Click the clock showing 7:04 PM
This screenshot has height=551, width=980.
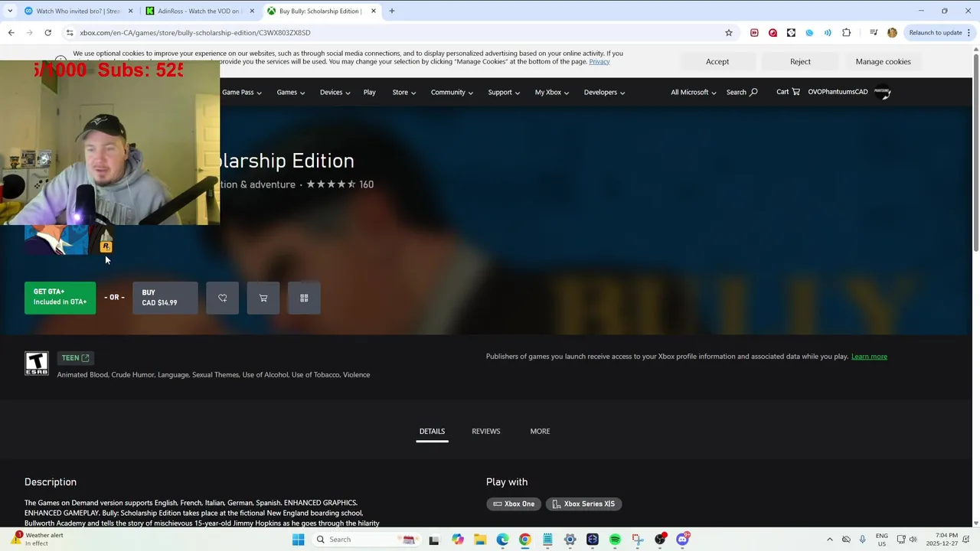[942, 540]
